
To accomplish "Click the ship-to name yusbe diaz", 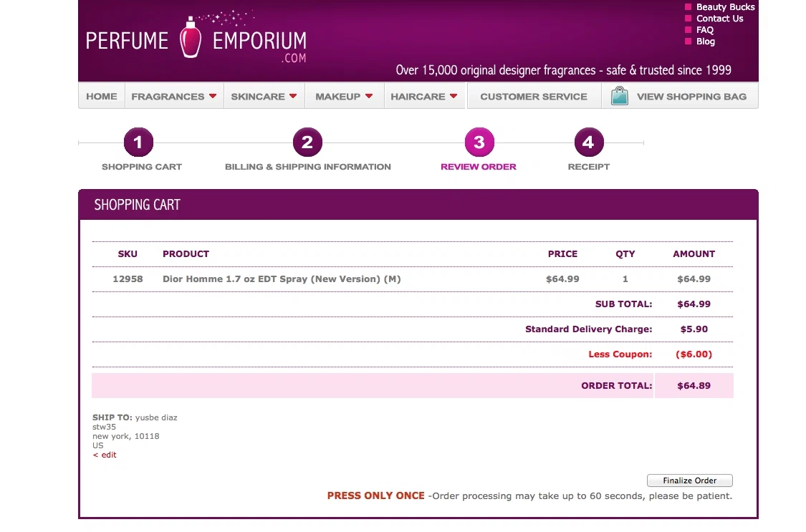I will [x=155, y=417].
